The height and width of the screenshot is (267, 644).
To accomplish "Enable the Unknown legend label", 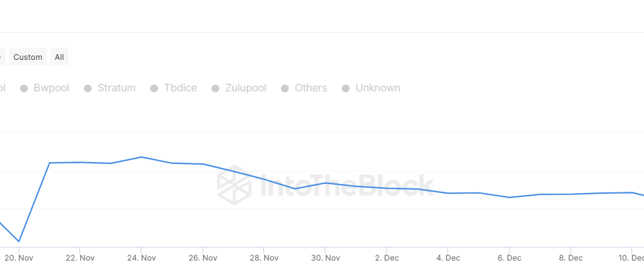I will click(x=378, y=87).
